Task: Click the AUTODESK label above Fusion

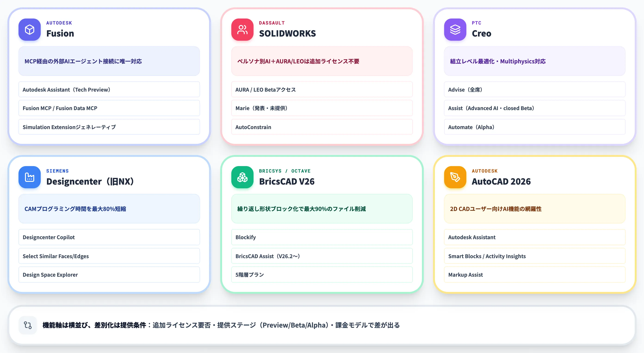Action: click(59, 23)
